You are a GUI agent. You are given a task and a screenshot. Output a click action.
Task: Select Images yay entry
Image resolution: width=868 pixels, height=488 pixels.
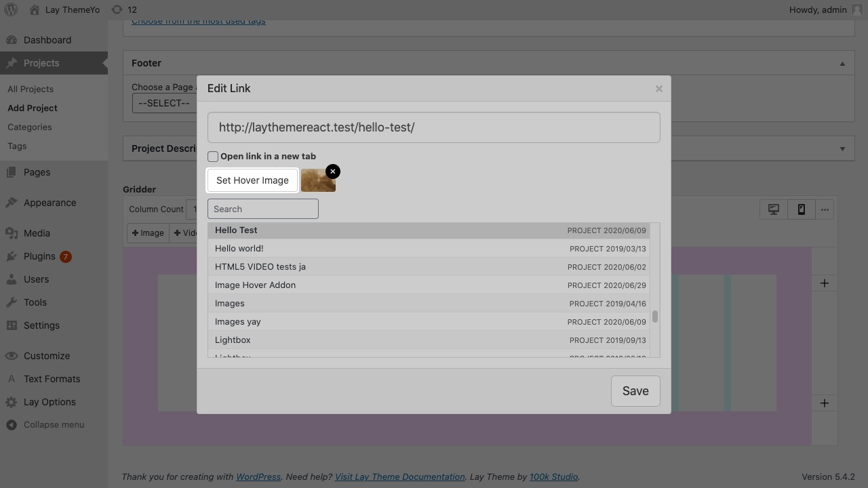click(429, 322)
